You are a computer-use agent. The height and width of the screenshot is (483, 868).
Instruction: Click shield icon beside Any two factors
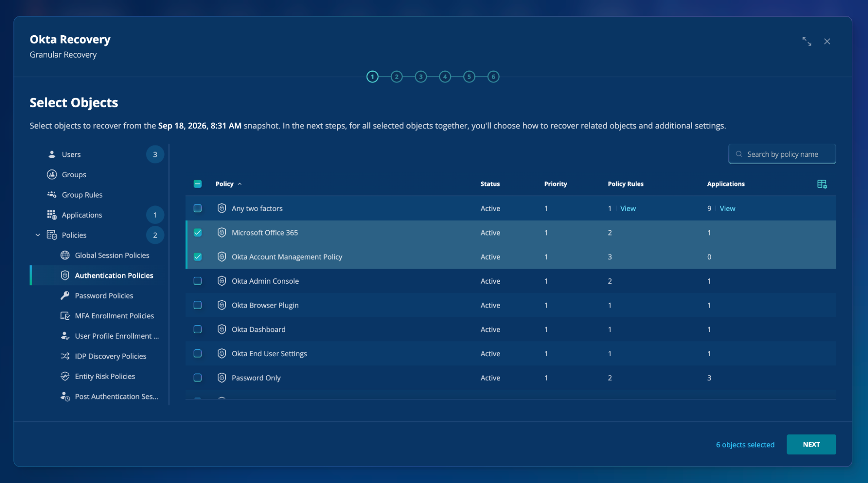(x=222, y=208)
